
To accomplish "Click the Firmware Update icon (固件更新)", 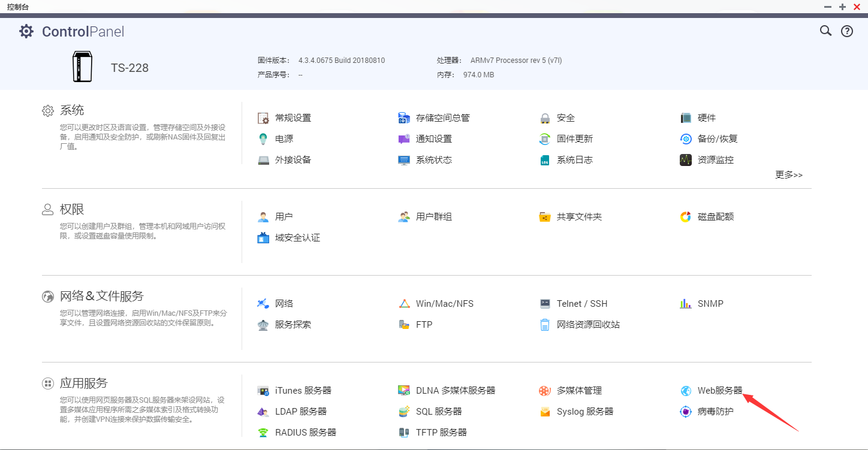I will [545, 139].
